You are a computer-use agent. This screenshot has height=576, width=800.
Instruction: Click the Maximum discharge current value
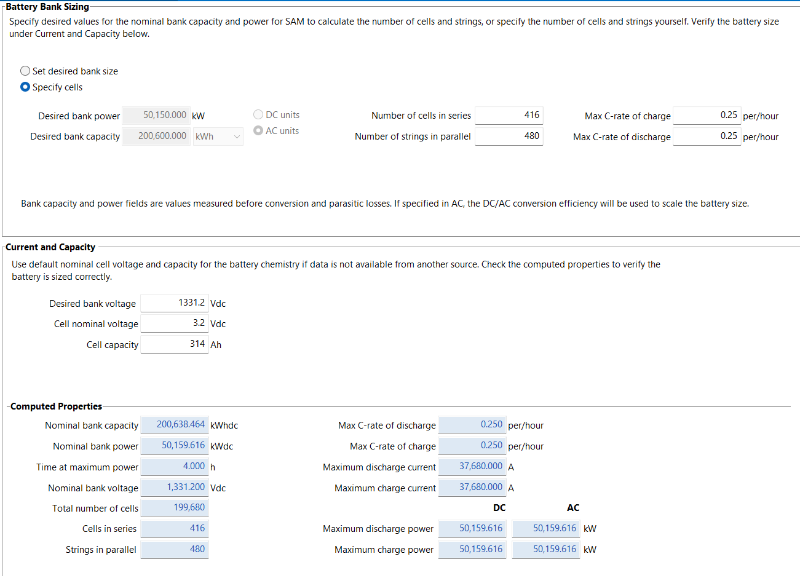[472, 467]
